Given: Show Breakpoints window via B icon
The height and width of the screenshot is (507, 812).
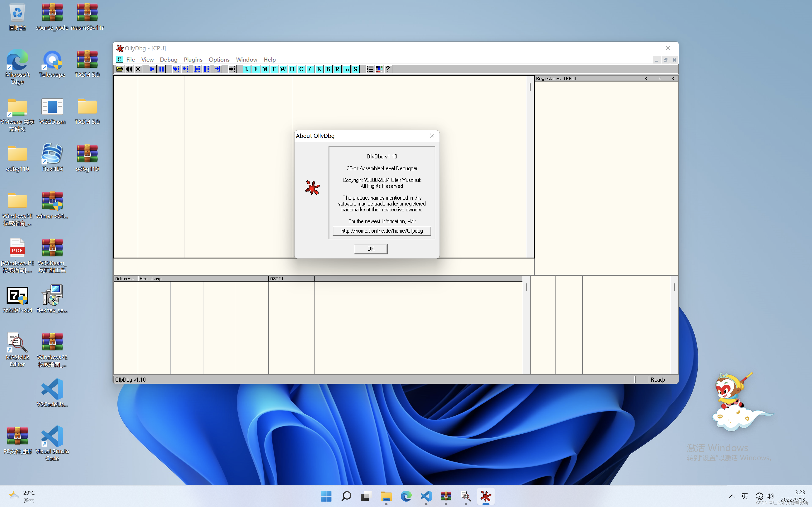Looking at the screenshot, I should point(328,69).
